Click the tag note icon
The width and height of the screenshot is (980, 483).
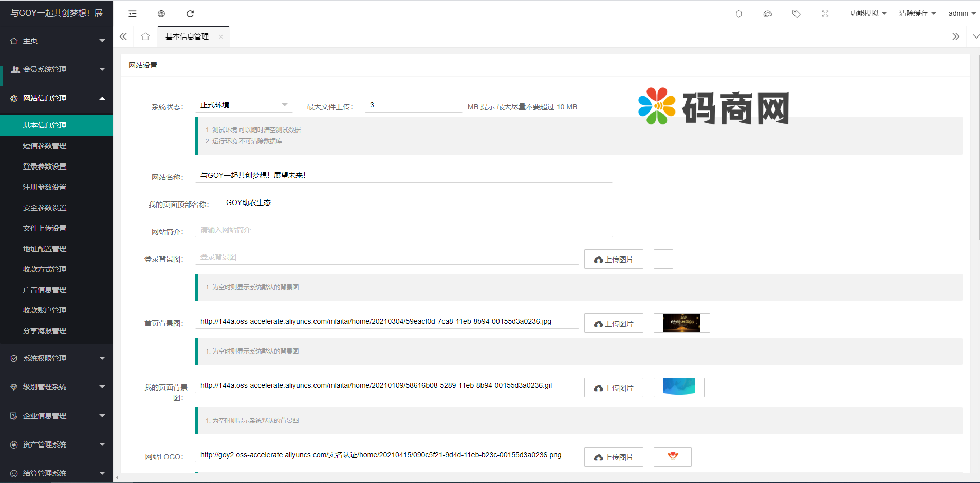(x=796, y=14)
